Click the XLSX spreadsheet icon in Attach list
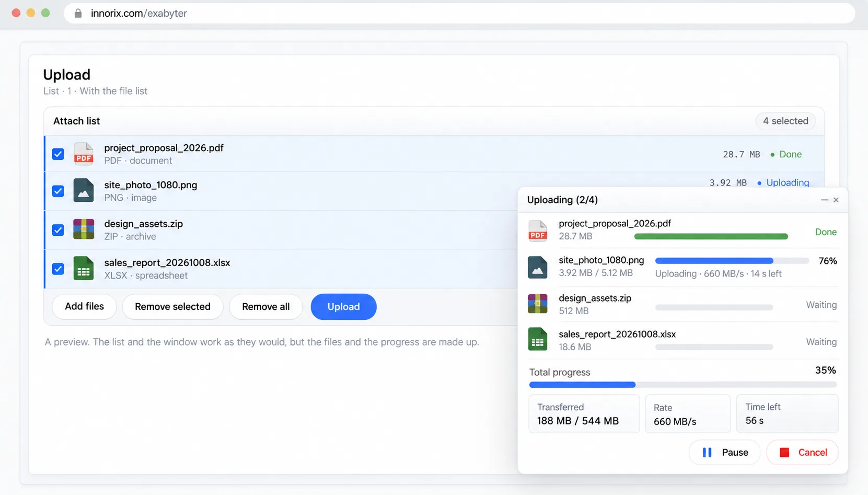The image size is (868, 495). (84, 268)
